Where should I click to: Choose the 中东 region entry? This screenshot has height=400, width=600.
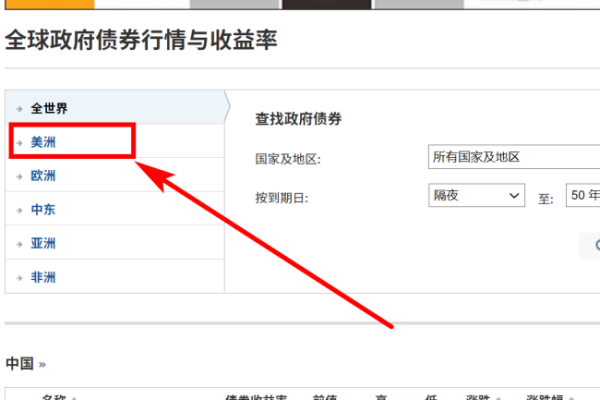43,210
